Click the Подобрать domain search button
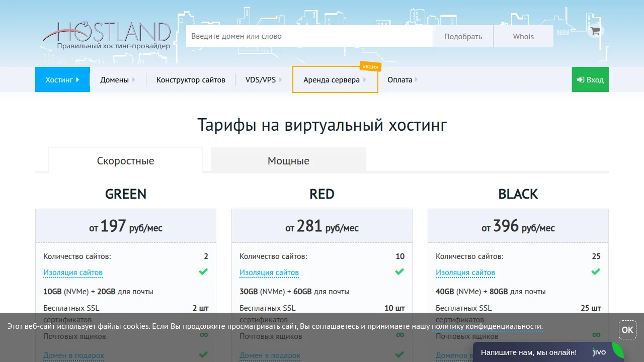This screenshot has height=362, width=644. coord(463,36)
